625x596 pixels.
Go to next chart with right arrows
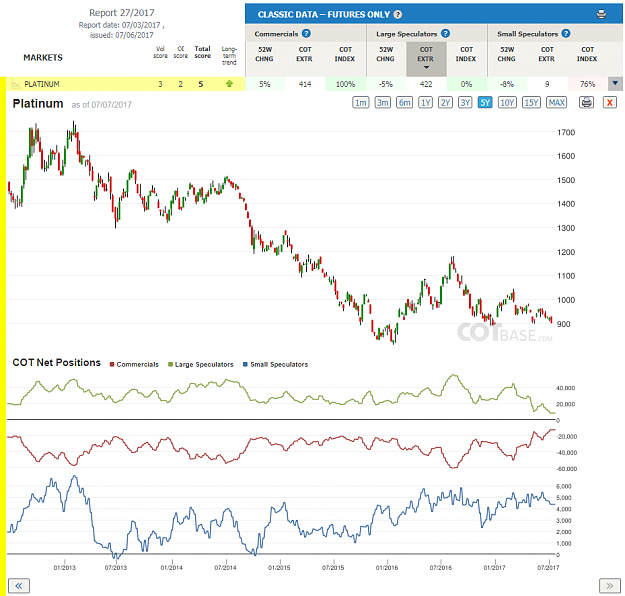pyautogui.click(x=609, y=586)
